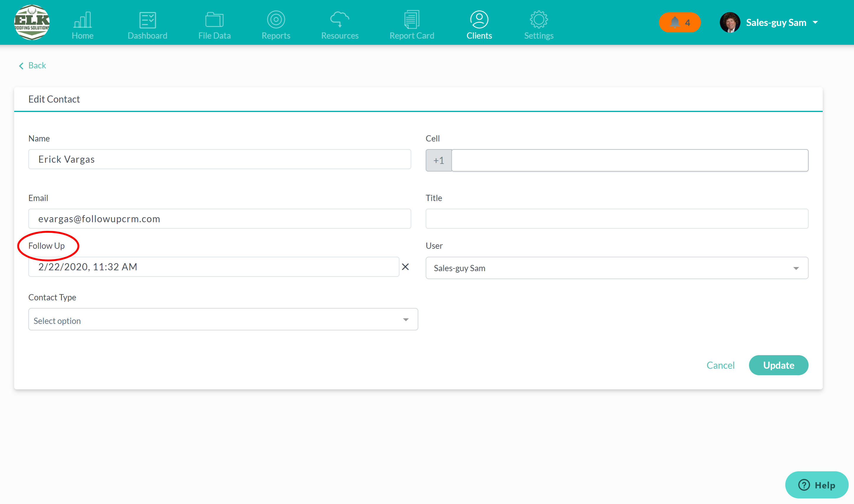Open the Dashboard checklist icon
The image size is (854, 504).
coord(147,20)
